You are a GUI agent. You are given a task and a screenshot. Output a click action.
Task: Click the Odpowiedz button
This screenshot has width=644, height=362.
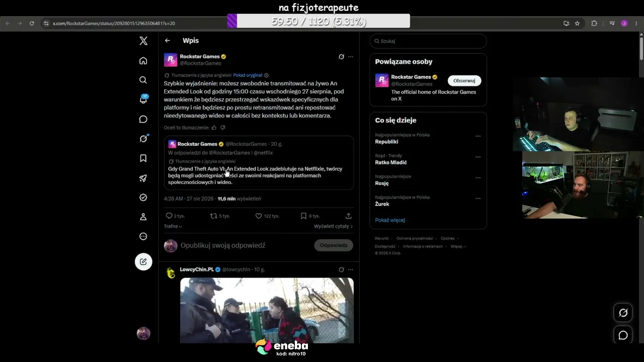coord(334,245)
